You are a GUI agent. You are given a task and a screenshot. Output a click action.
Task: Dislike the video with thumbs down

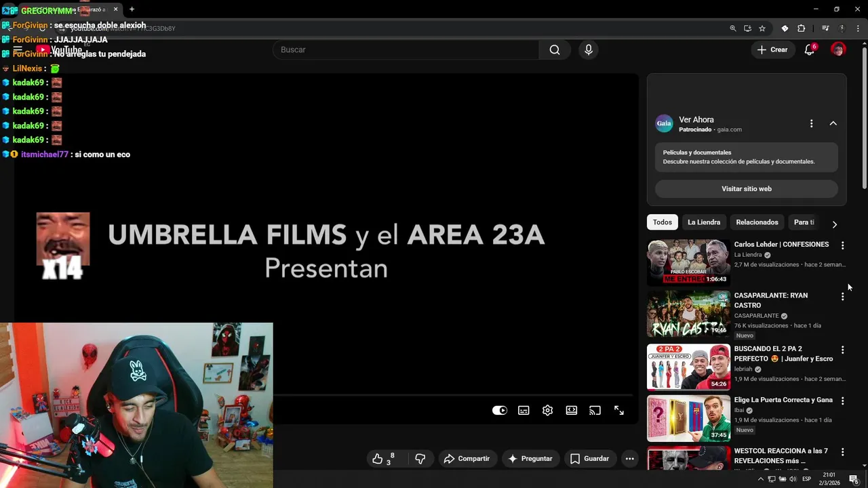point(420,459)
